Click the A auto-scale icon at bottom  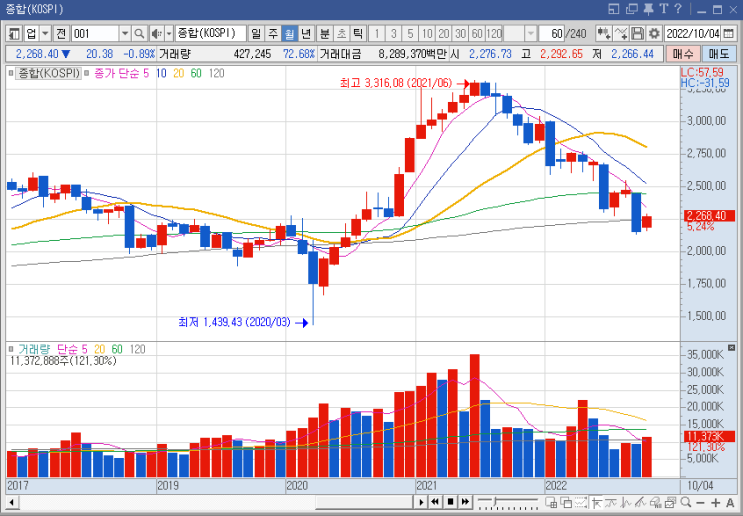[x=730, y=502]
